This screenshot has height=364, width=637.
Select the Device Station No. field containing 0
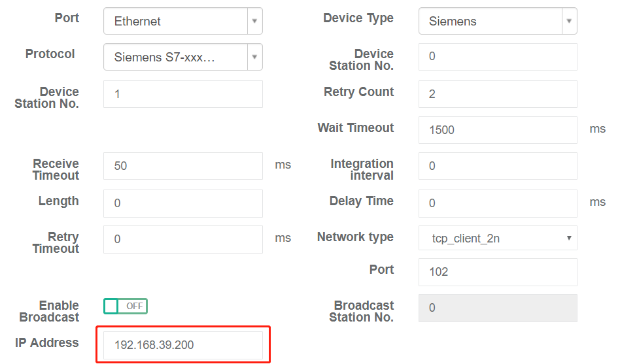[497, 57]
